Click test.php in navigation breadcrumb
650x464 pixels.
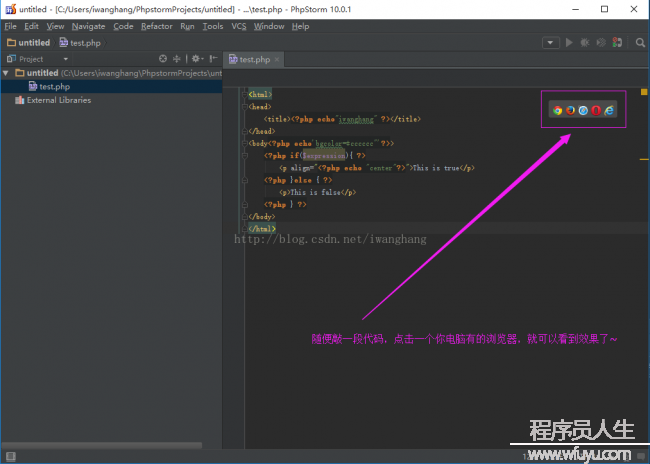[80, 43]
